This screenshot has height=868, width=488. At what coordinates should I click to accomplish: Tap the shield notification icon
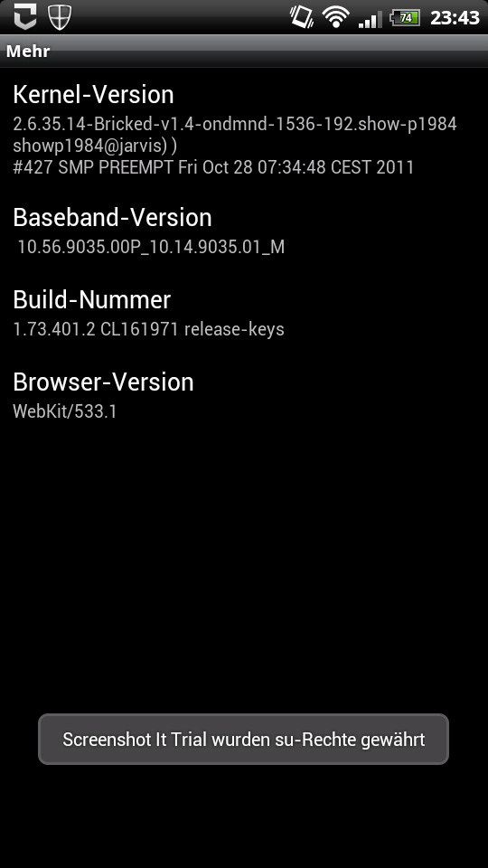[60, 17]
